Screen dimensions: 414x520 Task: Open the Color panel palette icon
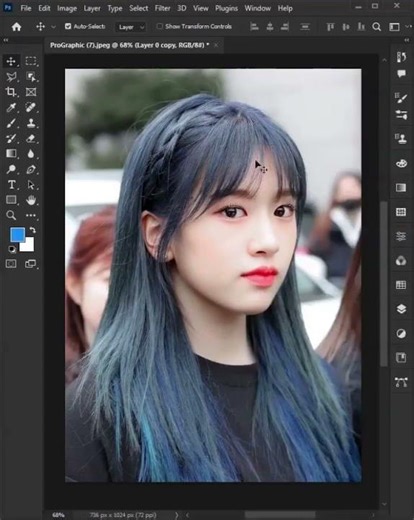(x=401, y=163)
